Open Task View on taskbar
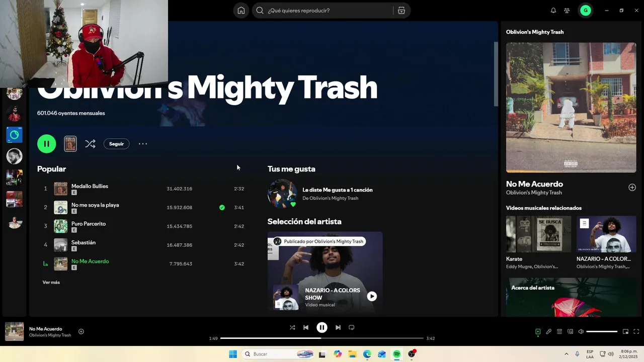Viewport: 644px width, 362px height. click(322, 354)
